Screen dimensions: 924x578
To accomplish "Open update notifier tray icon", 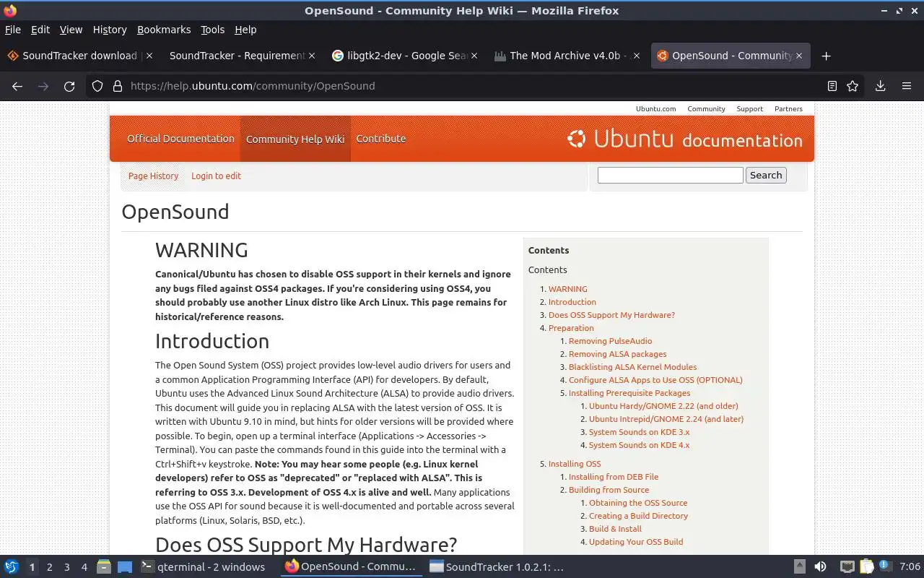I will click(884, 567).
